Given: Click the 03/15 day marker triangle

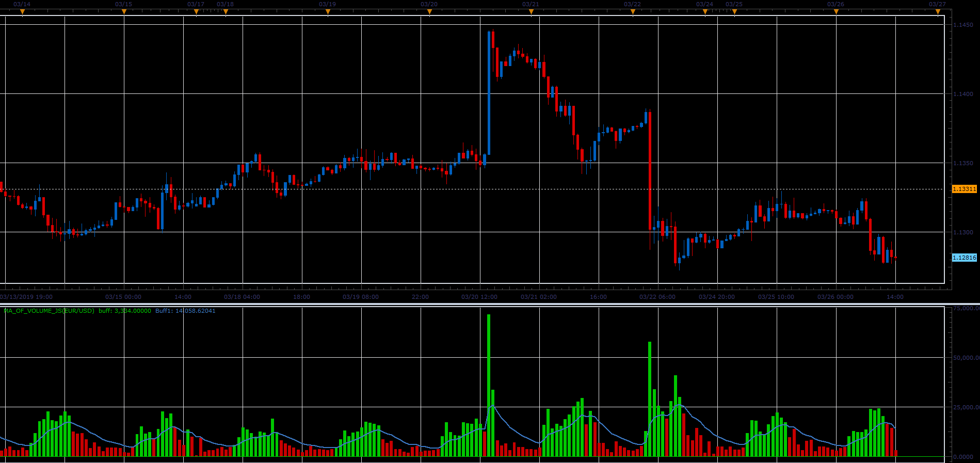Looking at the screenshot, I should tap(124, 12).
